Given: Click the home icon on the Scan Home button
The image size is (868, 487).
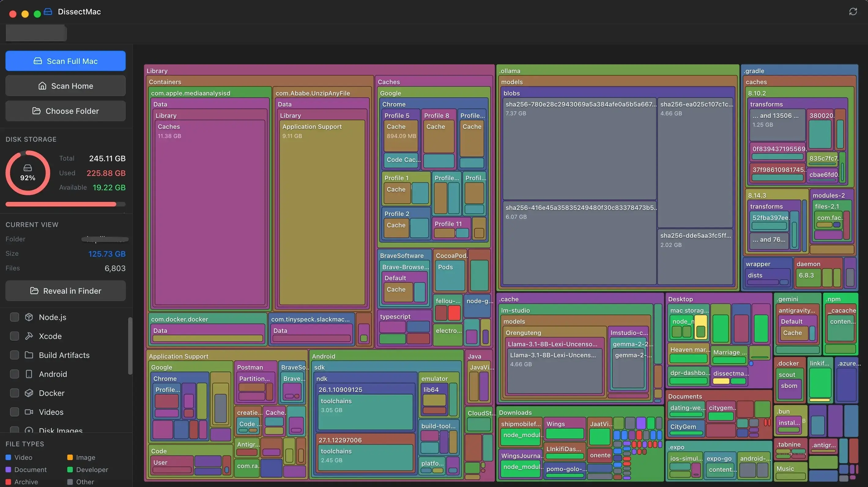Looking at the screenshot, I should click(x=43, y=86).
